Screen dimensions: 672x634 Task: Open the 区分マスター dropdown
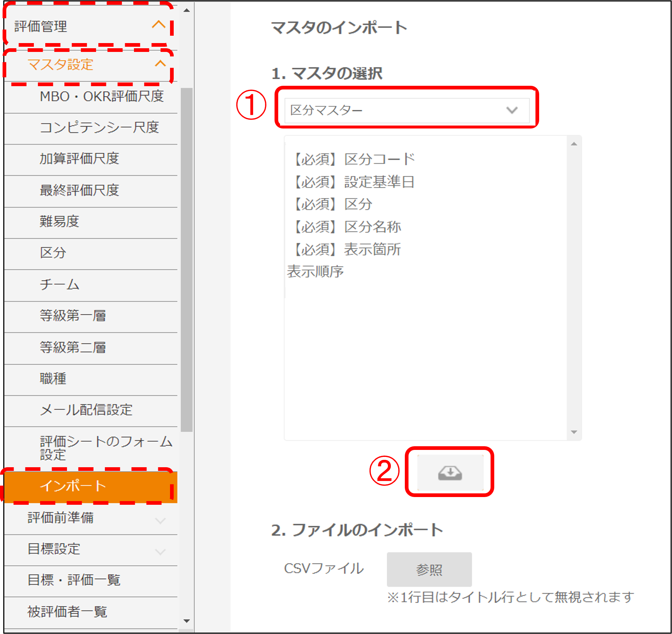[x=407, y=110]
